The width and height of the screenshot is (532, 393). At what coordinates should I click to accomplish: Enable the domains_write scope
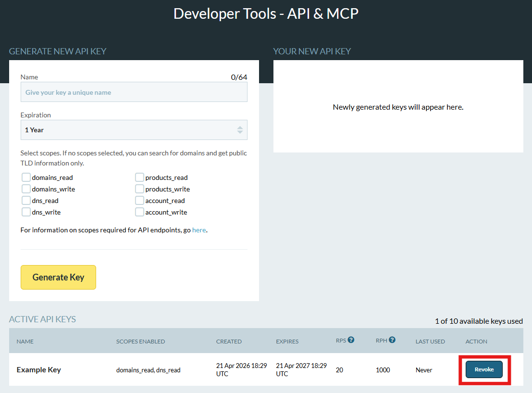(x=26, y=189)
